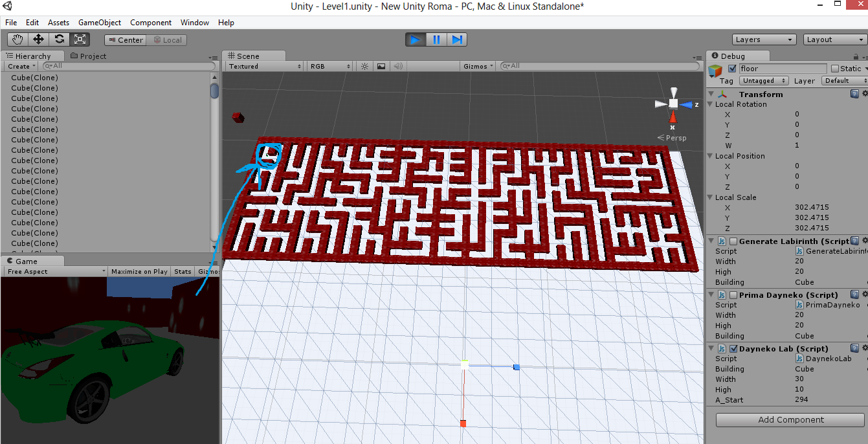This screenshot has width=868, height=444.
Task: Open Prima Dayneko gear menu
Action: point(865,294)
